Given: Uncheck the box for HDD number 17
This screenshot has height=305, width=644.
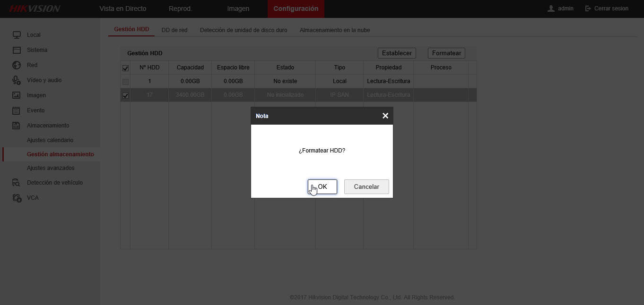Looking at the screenshot, I should pos(125,95).
